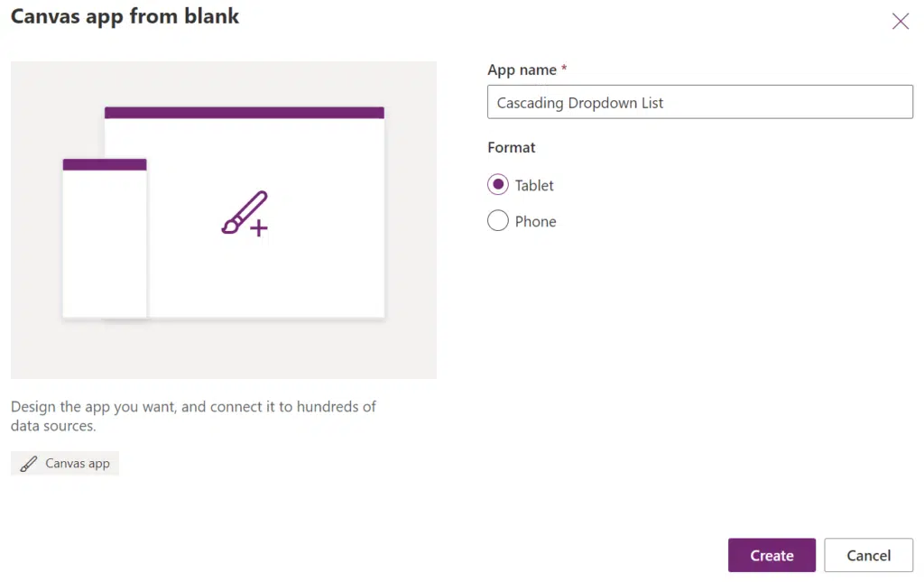Click the red required asterisk by App name

tap(564, 68)
